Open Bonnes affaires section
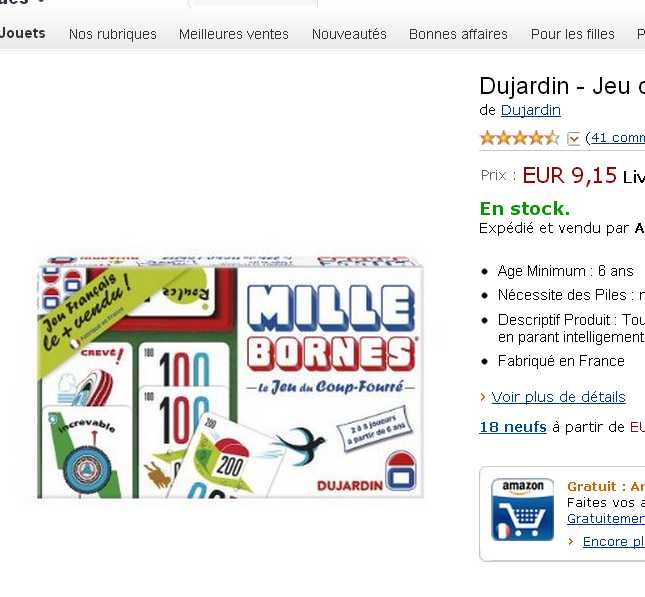This screenshot has width=645, height=597. 458,34
